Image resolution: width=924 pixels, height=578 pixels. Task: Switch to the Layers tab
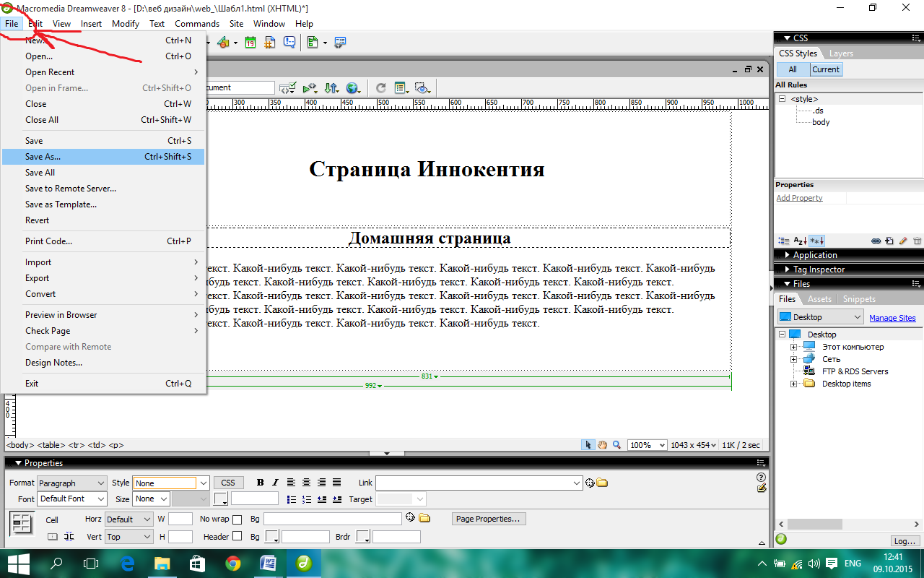point(841,53)
